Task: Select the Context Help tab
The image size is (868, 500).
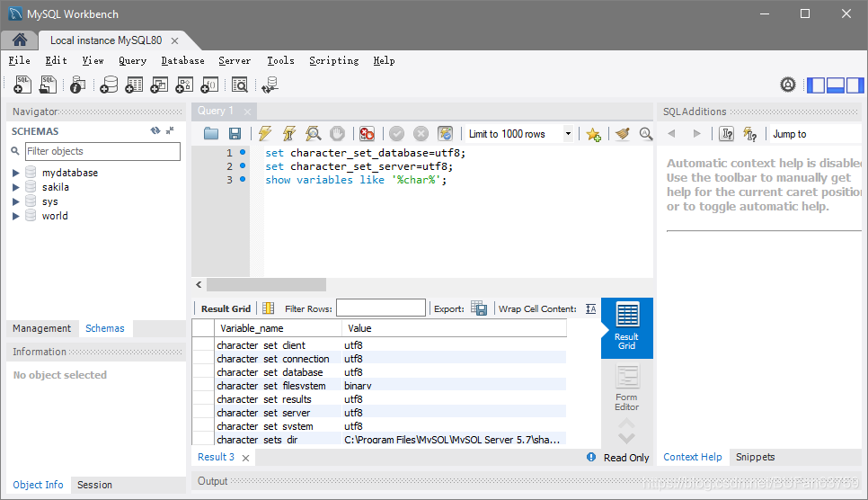Action: tap(693, 457)
